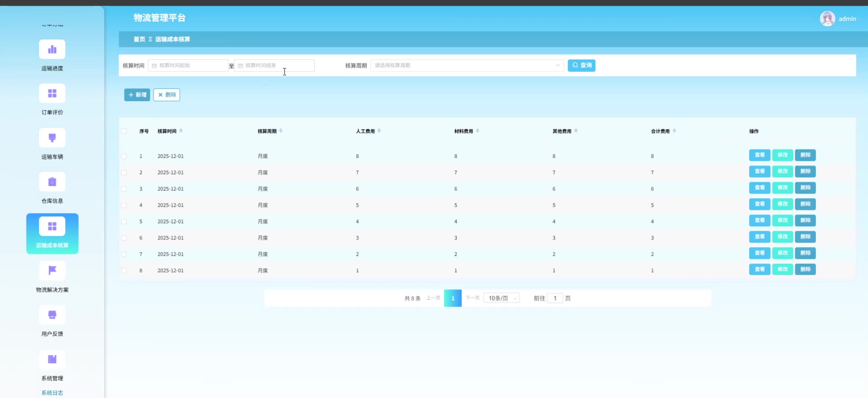The width and height of the screenshot is (868, 398).
Task: Open the 物流解决方案 flag icon
Action: point(52,271)
